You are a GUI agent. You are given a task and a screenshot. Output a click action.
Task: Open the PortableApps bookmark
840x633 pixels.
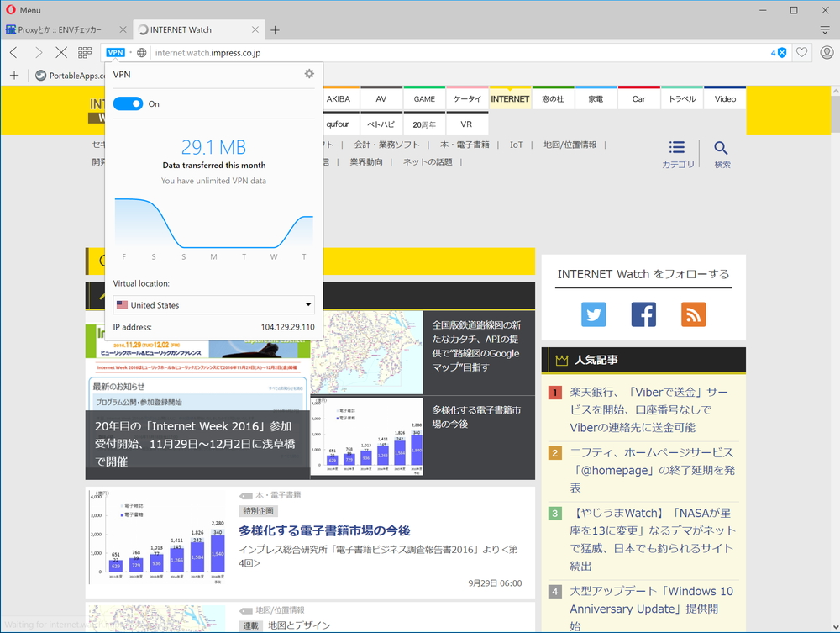71,76
